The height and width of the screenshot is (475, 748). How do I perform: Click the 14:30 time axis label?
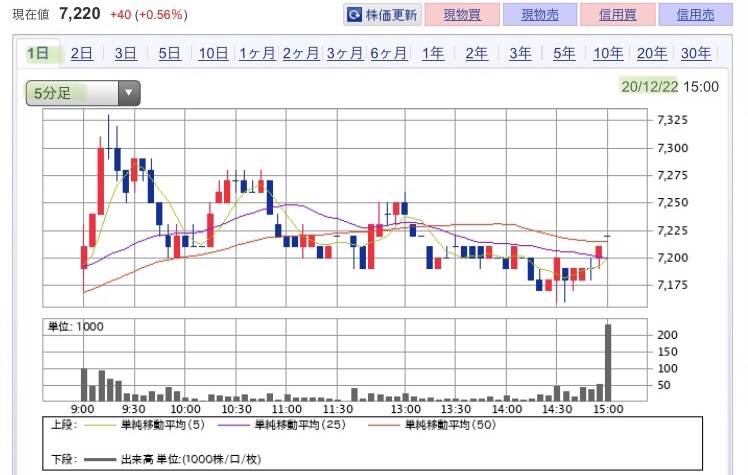pos(557,409)
